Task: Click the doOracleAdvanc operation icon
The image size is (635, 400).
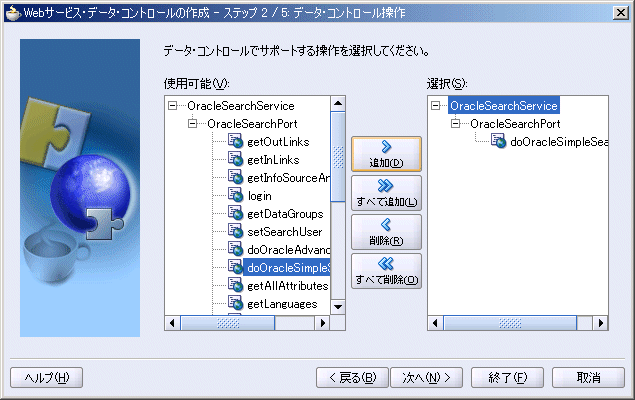Action: click(x=235, y=249)
